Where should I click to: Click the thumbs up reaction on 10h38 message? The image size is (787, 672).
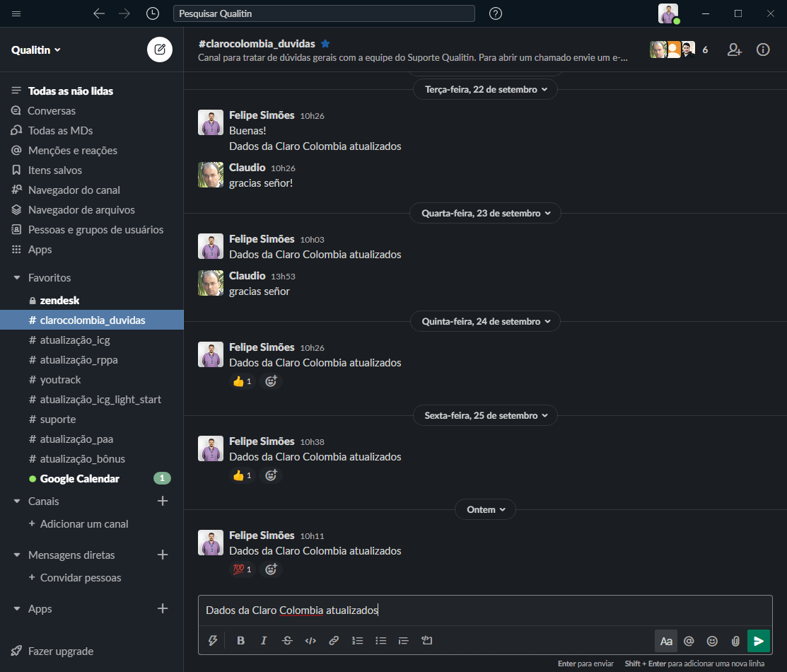[243, 475]
